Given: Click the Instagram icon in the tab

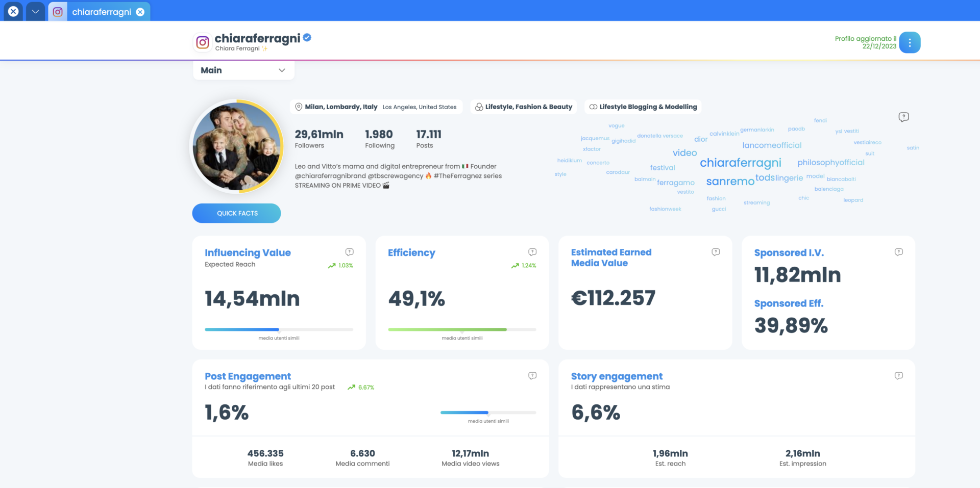Looking at the screenshot, I should tap(58, 11).
